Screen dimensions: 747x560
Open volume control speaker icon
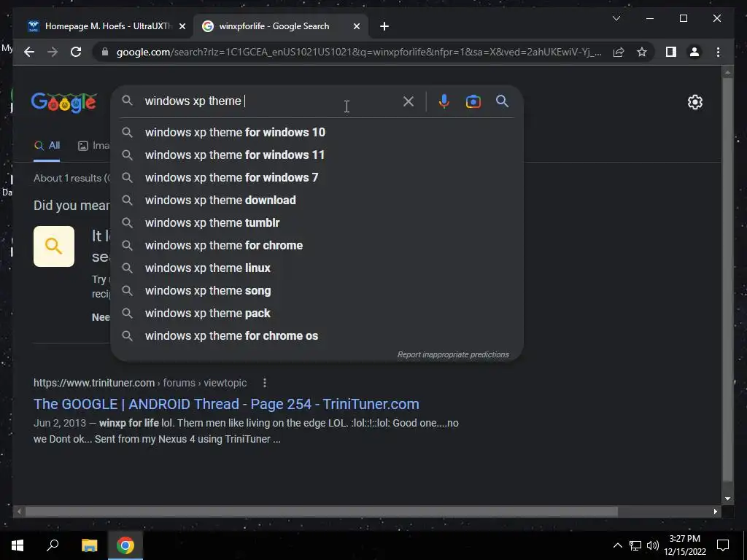click(653, 545)
